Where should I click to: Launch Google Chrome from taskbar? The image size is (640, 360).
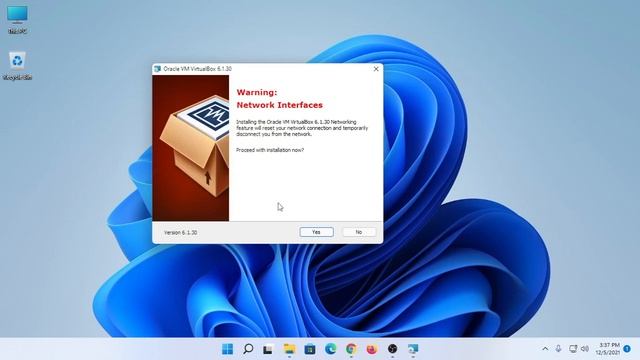pyautogui.click(x=351, y=349)
